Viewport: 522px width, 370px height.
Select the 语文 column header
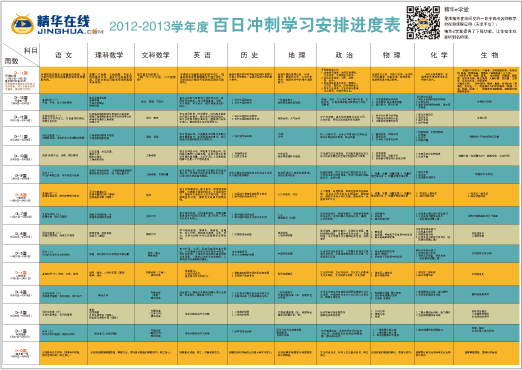[64, 55]
